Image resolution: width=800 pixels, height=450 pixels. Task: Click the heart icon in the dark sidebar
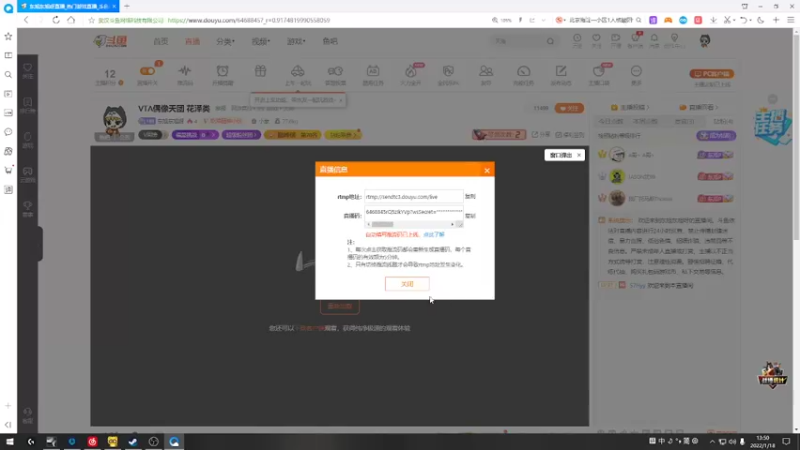coord(28,67)
